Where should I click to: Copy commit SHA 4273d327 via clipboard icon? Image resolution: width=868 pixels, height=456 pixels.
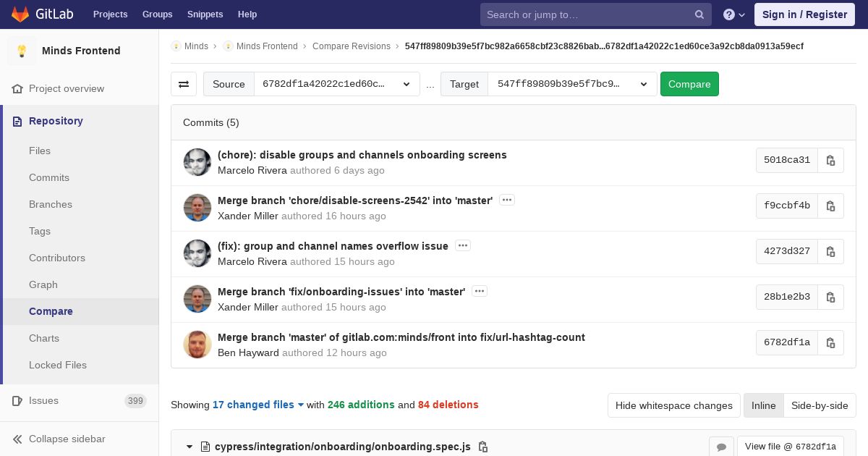[x=830, y=251]
